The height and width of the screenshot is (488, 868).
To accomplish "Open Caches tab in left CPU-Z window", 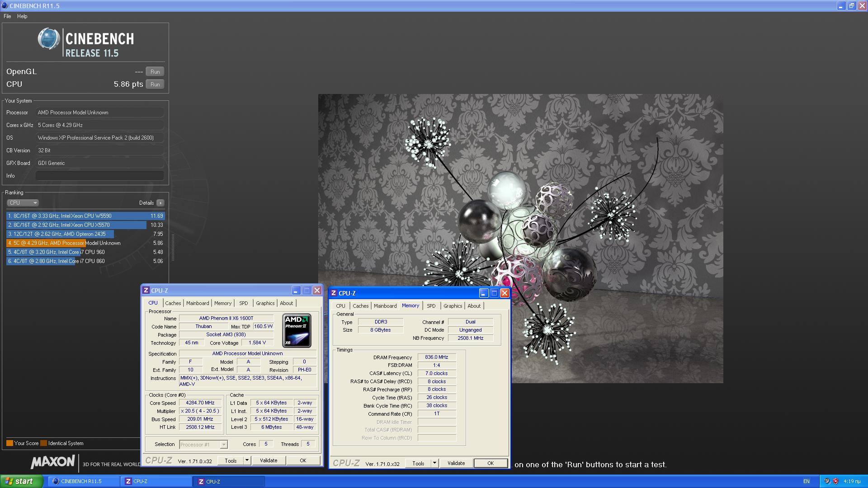I will coord(173,303).
